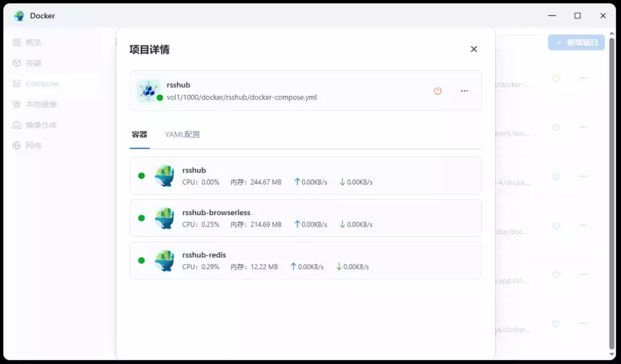Image resolution: width=621 pixels, height=364 pixels.
Task: Select the rsshub container whale icon
Action: pyautogui.click(x=165, y=175)
